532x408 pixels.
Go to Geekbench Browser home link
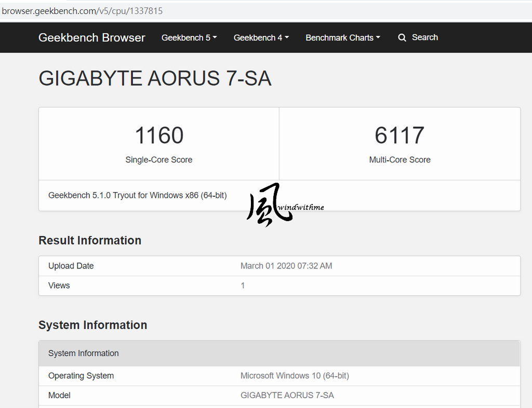(x=91, y=37)
